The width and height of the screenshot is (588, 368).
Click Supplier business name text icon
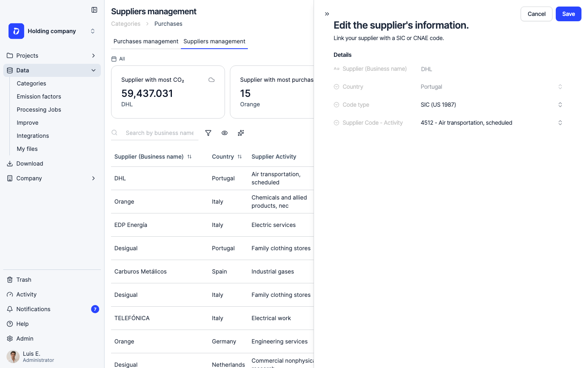coord(336,69)
